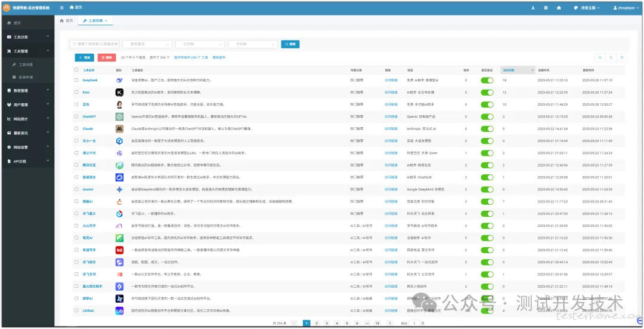
Task: Click the 讯飞星火 flame logo icon
Action: (x=119, y=214)
